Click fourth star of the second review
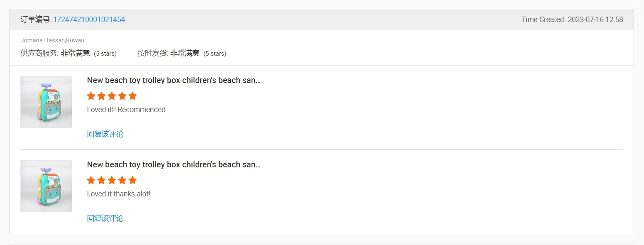This screenshot has width=644, height=245. (x=122, y=180)
